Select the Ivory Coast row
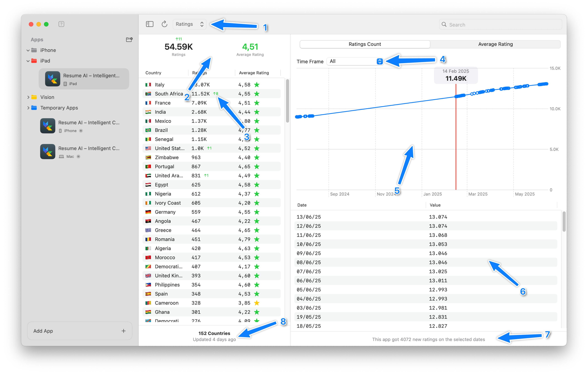The height and width of the screenshot is (374, 588). click(212, 203)
